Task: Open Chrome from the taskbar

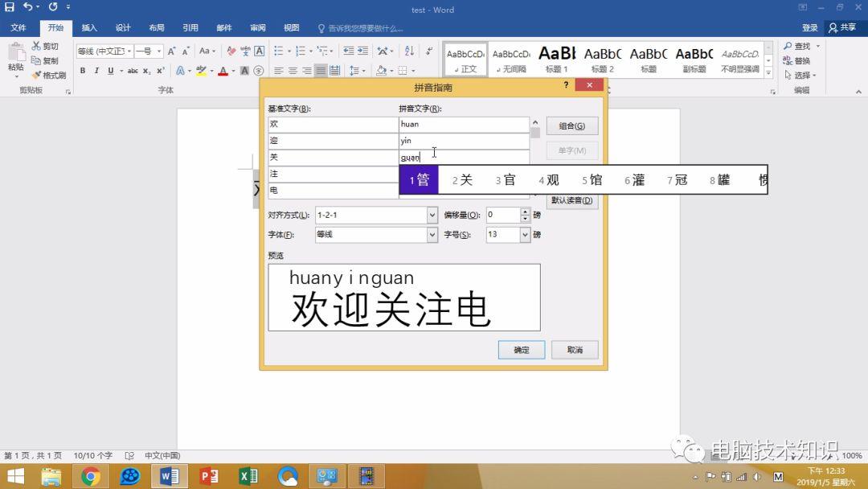Action: tap(90, 476)
